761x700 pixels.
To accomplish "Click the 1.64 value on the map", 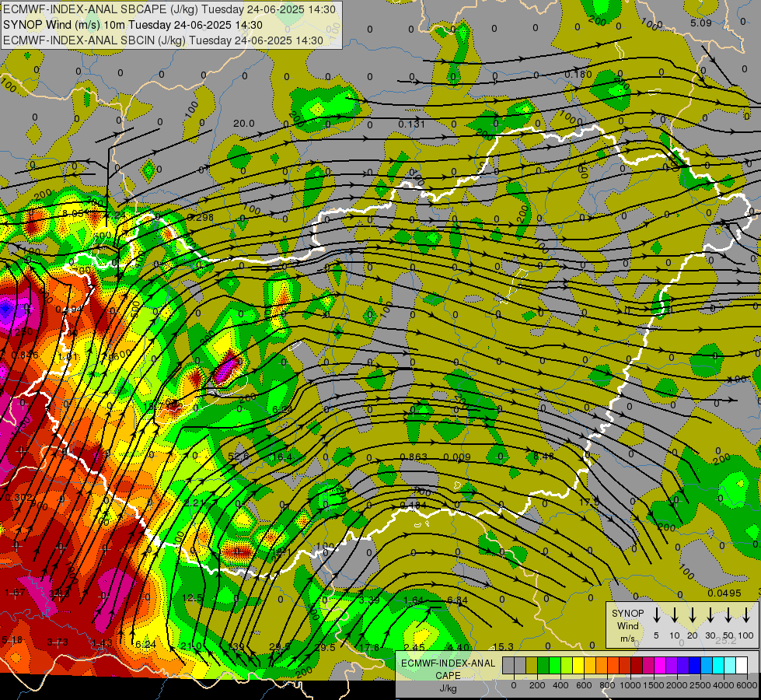I will coord(414,600).
